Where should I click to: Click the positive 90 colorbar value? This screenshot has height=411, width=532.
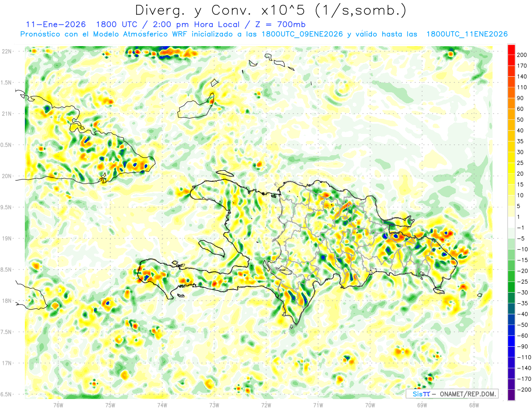point(521,98)
